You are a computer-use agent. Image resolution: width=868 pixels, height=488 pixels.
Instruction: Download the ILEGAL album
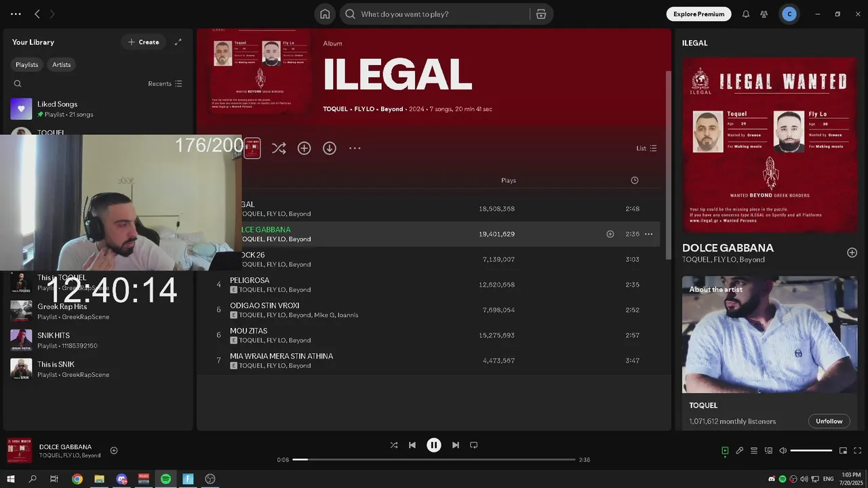(330, 148)
